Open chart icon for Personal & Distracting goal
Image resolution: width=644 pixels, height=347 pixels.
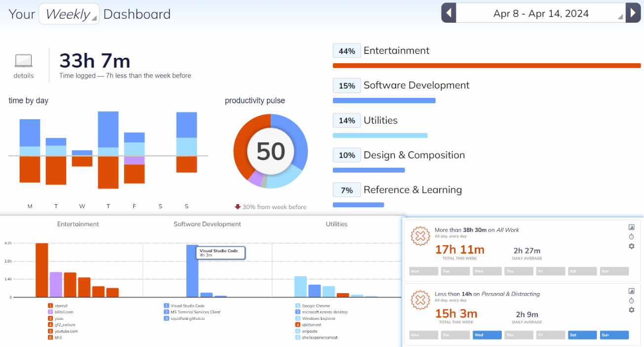coord(631,291)
